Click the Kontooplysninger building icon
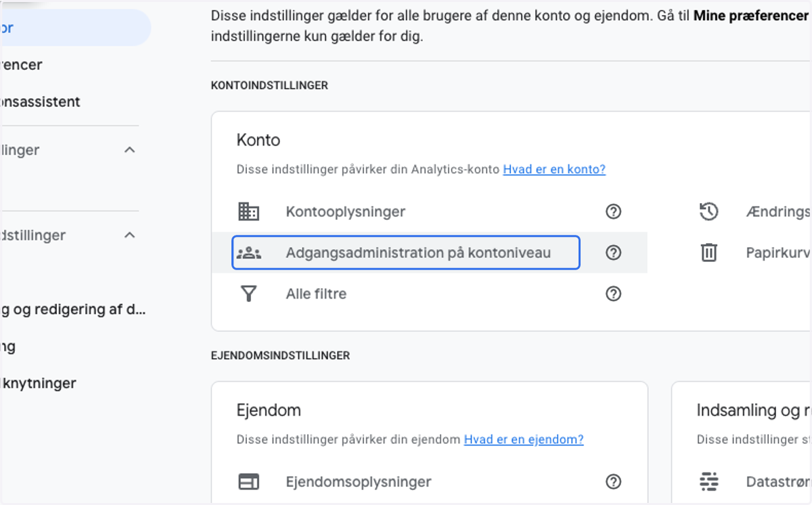812x505 pixels. pyautogui.click(x=249, y=212)
